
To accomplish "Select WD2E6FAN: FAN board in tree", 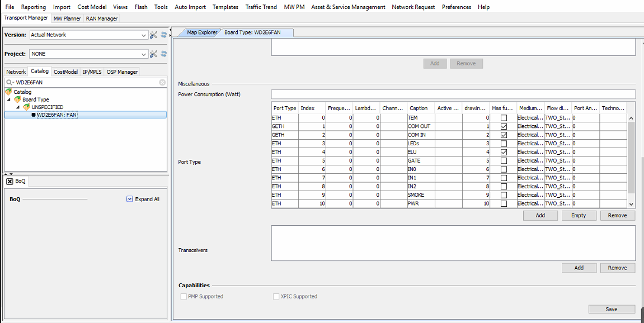I will click(x=57, y=115).
